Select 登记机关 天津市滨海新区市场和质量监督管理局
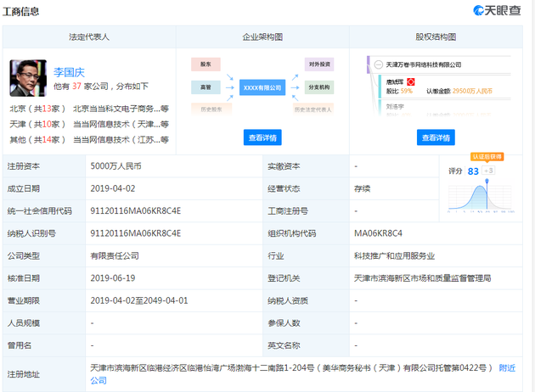 tap(422, 278)
